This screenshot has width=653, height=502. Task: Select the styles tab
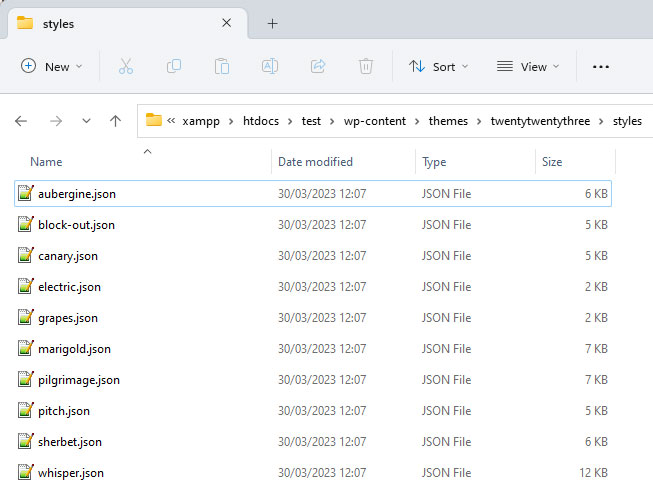coord(59,23)
